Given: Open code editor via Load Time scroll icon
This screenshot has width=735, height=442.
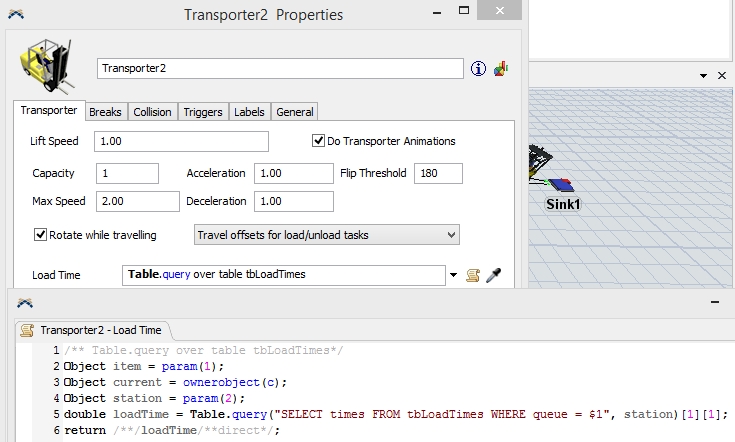Looking at the screenshot, I should point(473,275).
